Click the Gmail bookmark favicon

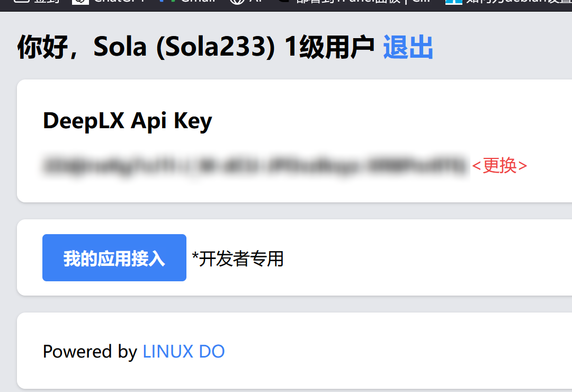168,2
